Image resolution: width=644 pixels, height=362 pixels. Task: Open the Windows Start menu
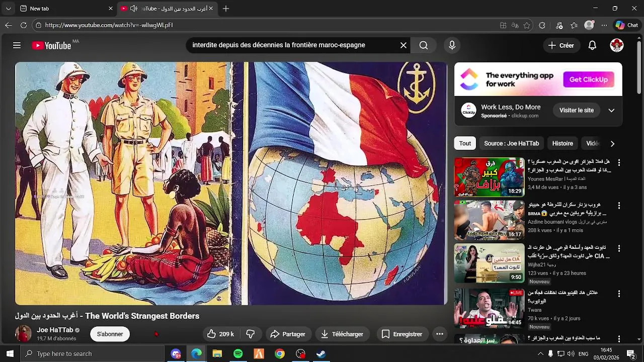point(10,354)
